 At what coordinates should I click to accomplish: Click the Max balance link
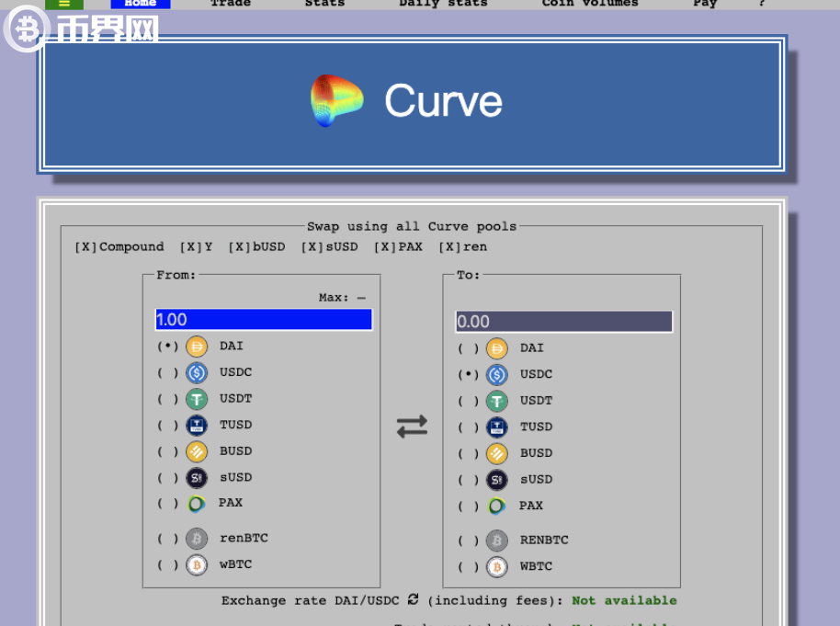pyautogui.click(x=342, y=298)
